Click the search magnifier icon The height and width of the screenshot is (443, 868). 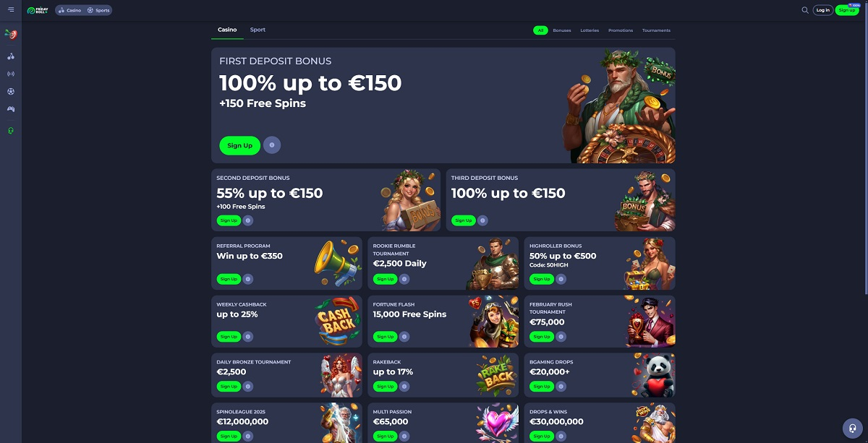click(805, 10)
